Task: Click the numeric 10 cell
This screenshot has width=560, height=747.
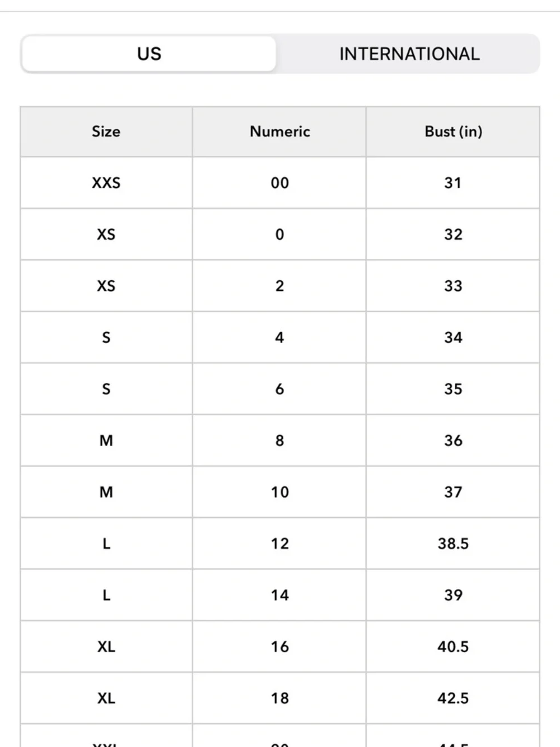Action: coord(279,492)
